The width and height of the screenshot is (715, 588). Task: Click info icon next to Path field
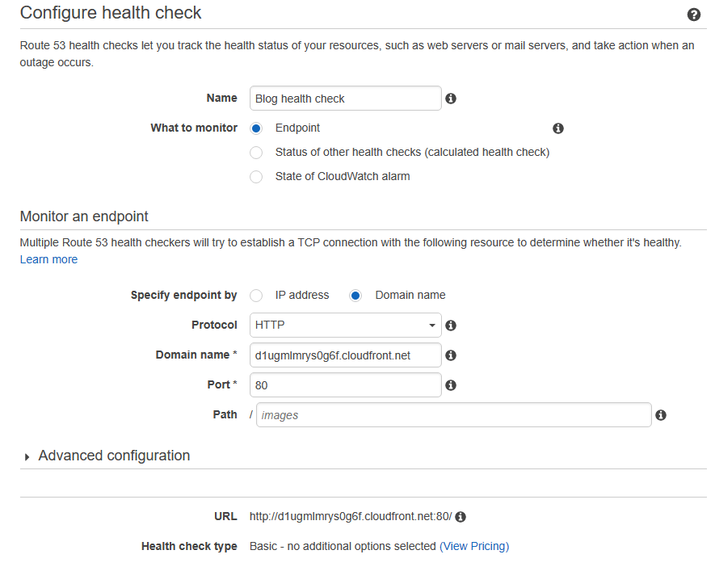coord(661,415)
